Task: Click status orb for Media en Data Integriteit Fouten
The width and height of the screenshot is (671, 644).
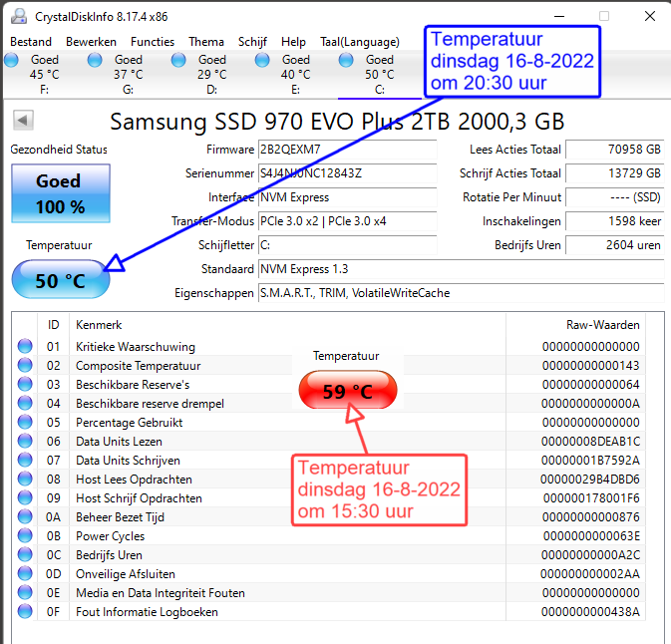Action: coord(25,593)
